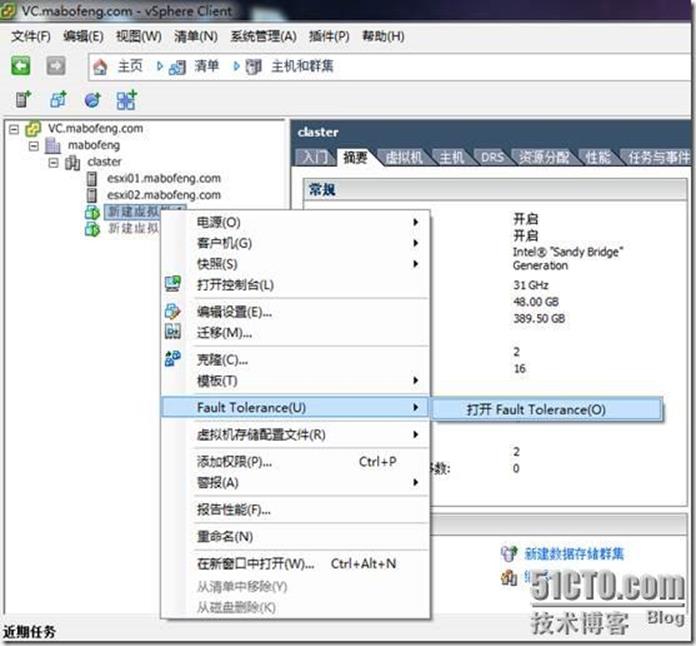Click the 清单 inventory icon in breadcrumb

[177, 67]
